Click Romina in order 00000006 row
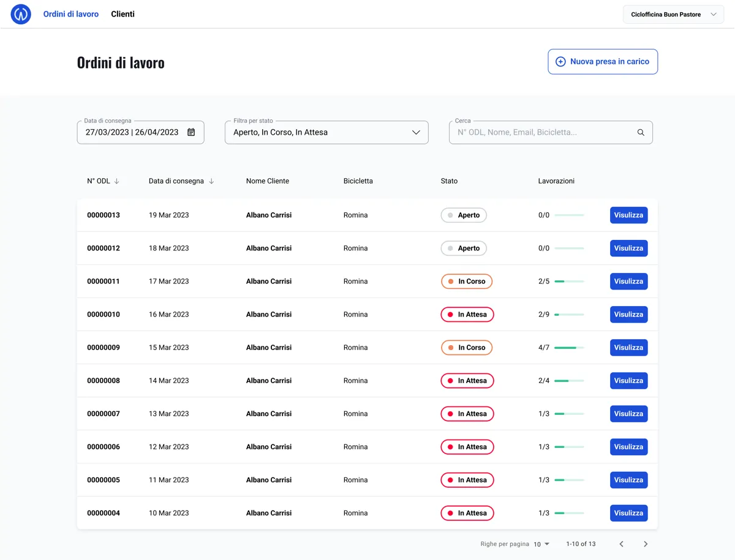The image size is (735, 560). 356,447
